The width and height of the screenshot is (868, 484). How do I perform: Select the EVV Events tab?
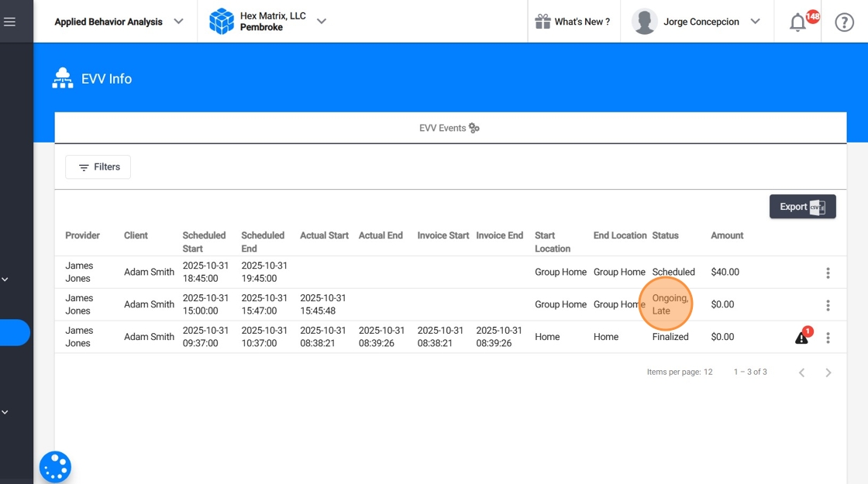tap(449, 128)
